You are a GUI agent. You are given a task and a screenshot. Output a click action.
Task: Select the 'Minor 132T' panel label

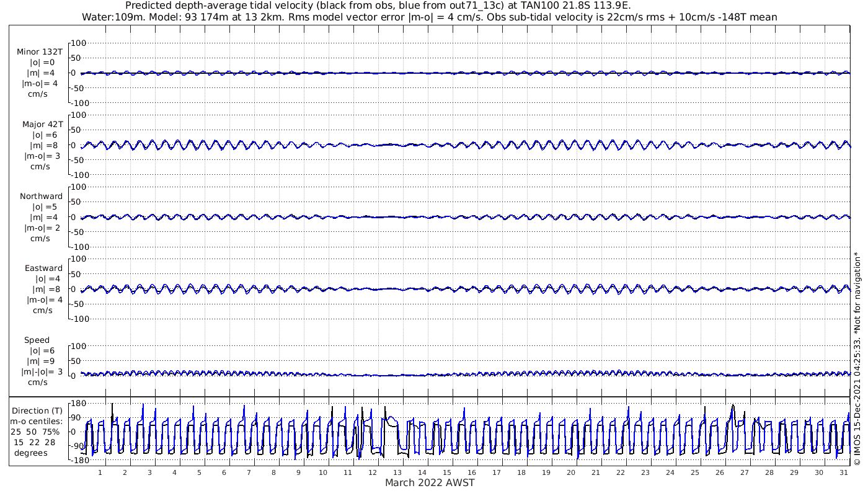click(x=40, y=52)
